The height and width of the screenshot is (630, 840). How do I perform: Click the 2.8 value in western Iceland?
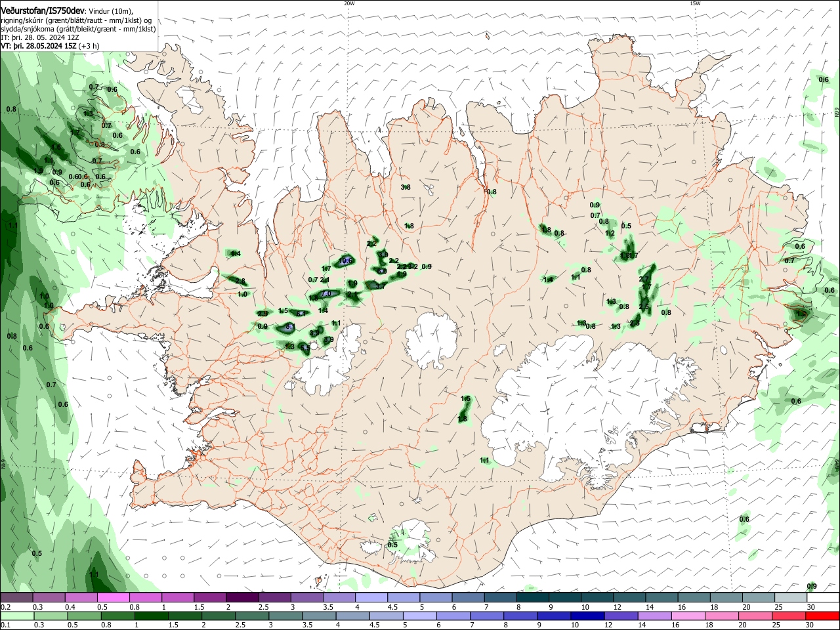(x=240, y=282)
